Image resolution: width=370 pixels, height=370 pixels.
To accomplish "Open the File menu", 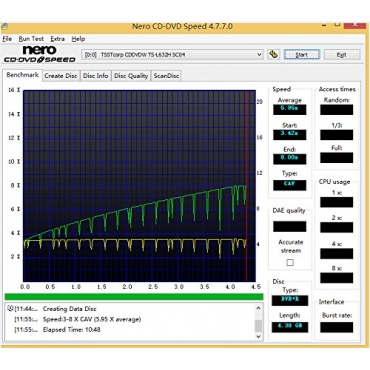I will (x=7, y=39).
